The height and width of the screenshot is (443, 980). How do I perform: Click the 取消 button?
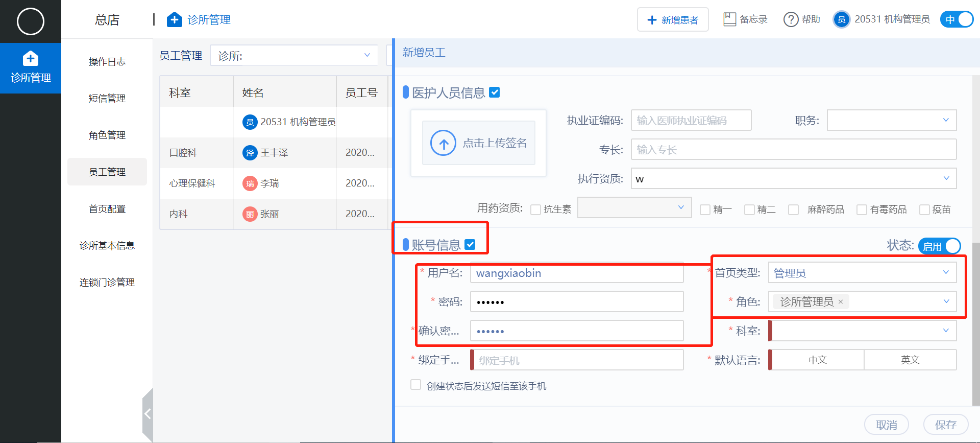887,425
